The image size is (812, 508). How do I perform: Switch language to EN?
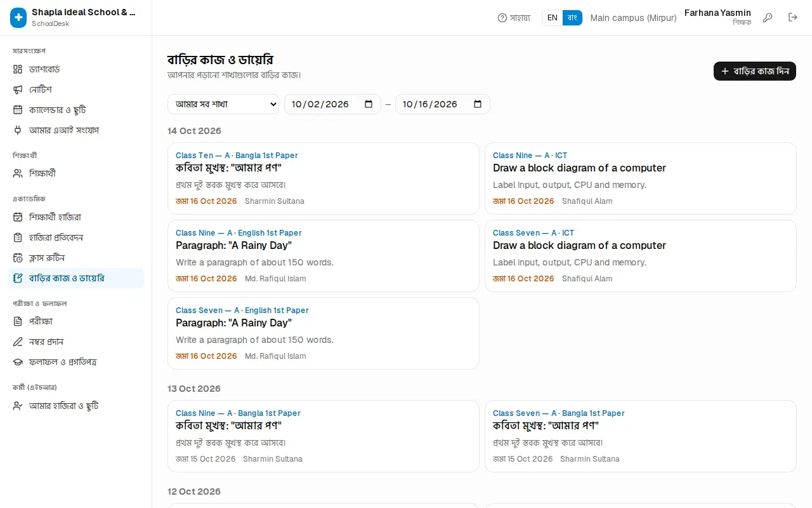pos(553,18)
